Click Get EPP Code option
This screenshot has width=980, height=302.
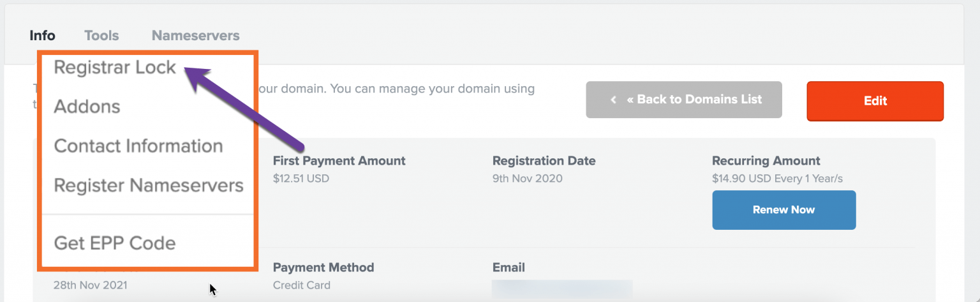[x=115, y=243]
